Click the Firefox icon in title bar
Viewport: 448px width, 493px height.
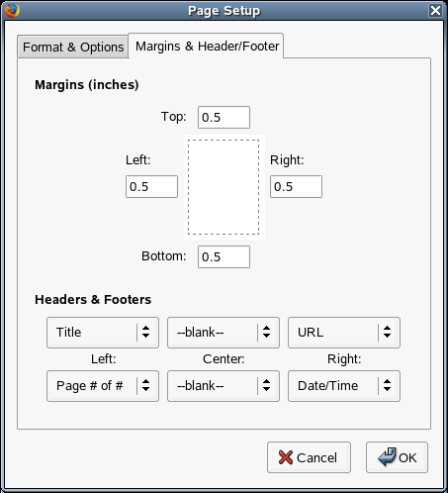click(x=12, y=10)
